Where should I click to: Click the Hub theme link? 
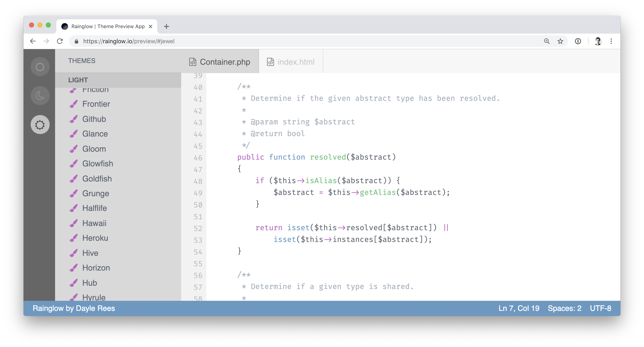(x=89, y=283)
